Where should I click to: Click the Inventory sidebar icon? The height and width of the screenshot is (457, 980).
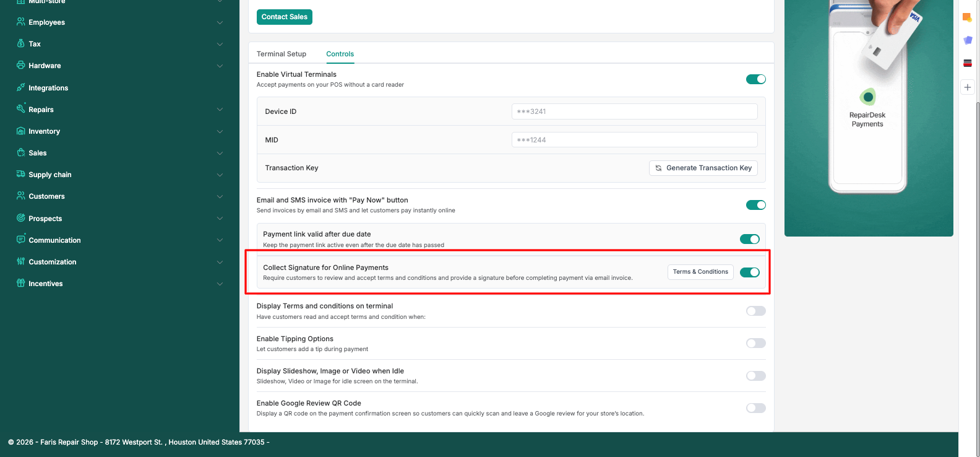[x=21, y=131]
